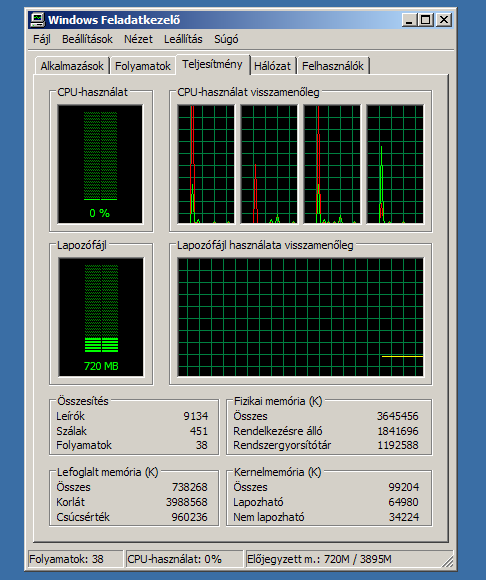Switch to the Felhasználók tab

[333, 66]
